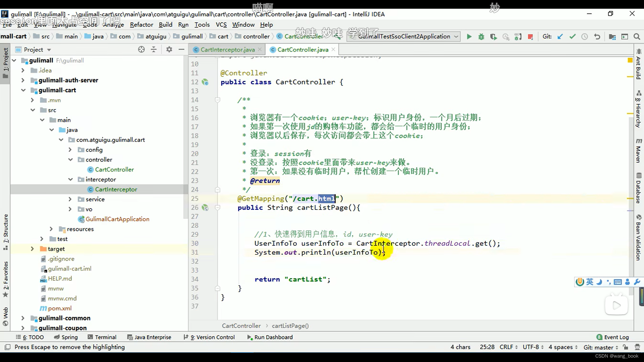Viewport: 644px width, 362px height.
Task: Open Terminal tool window
Action: [x=102, y=337]
